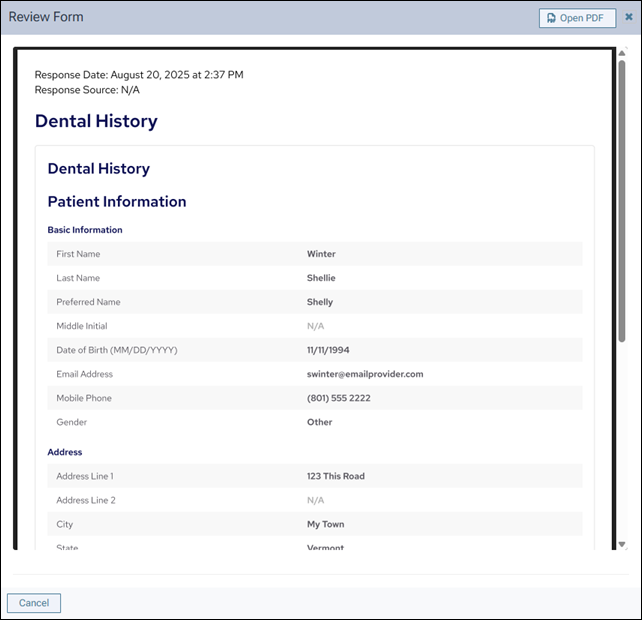Viewport: 642px width, 620px height.
Task: Click the Middle Initial field label
Action: pos(82,326)
